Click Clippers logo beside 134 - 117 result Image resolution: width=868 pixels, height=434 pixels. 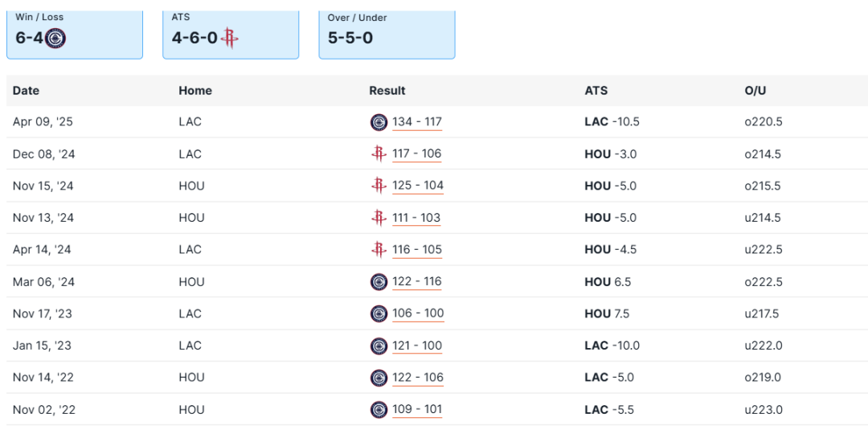(379, 122)
